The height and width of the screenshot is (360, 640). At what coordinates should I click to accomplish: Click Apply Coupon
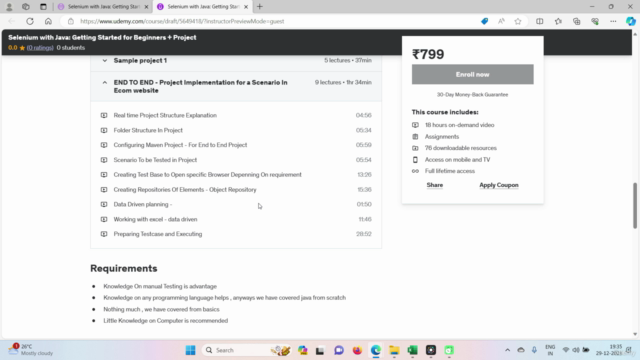point(499,185)
